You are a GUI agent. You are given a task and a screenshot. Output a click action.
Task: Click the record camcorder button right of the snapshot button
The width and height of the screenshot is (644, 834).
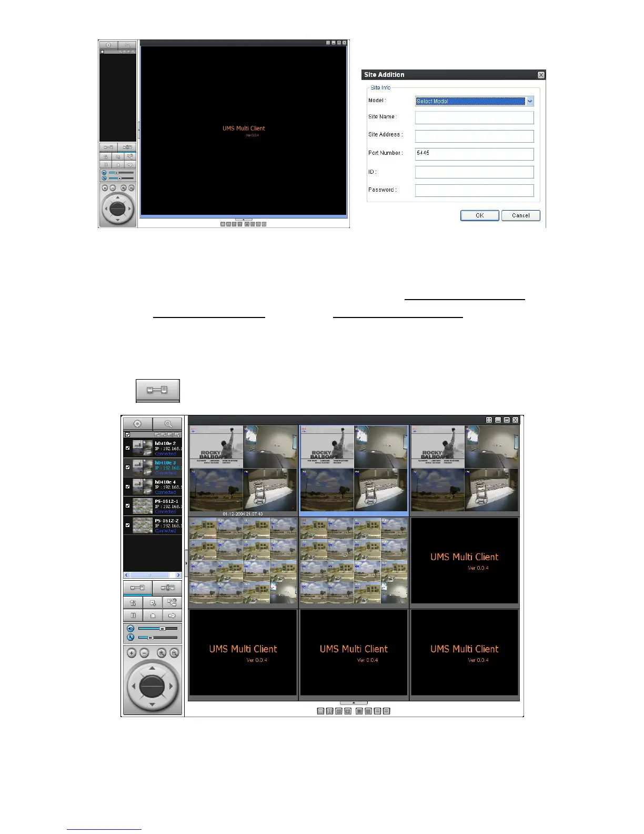click(172, 615)
